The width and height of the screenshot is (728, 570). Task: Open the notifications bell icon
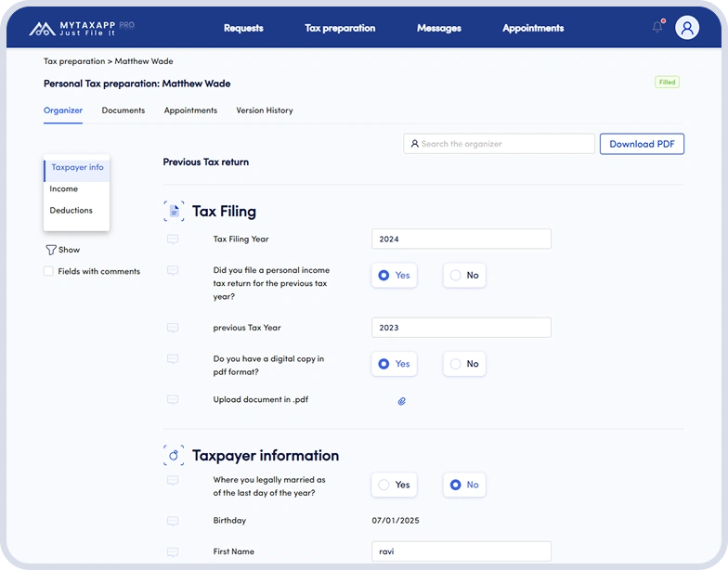pos(657,27)
